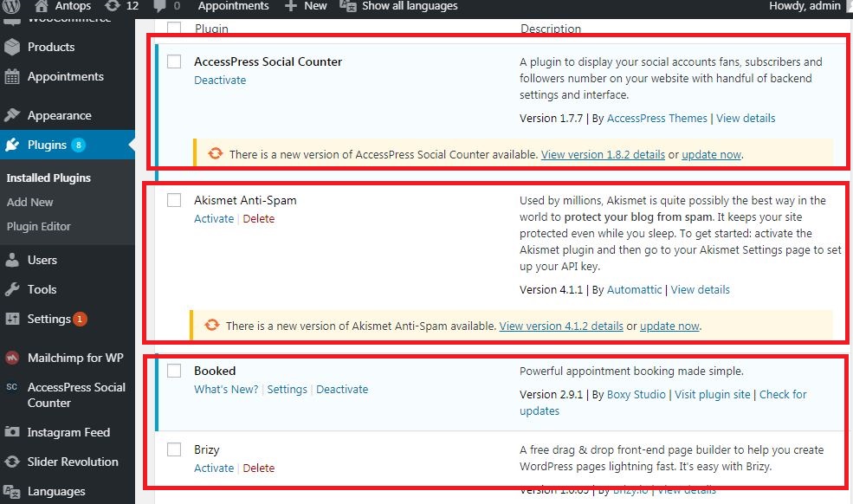
Task: Choose Add New under Plugins
Action: [30, 202]
